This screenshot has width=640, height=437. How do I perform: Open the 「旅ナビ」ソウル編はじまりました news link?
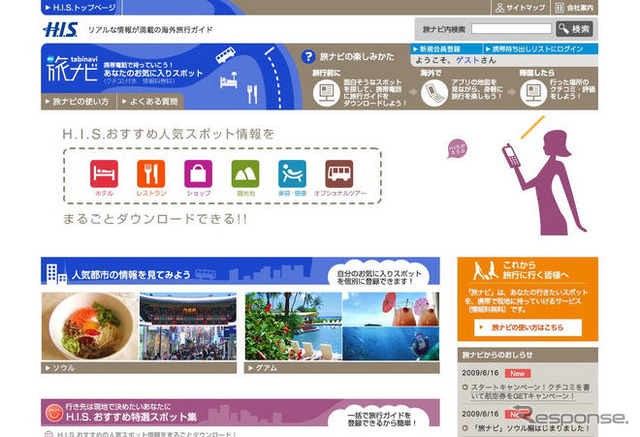532,428
